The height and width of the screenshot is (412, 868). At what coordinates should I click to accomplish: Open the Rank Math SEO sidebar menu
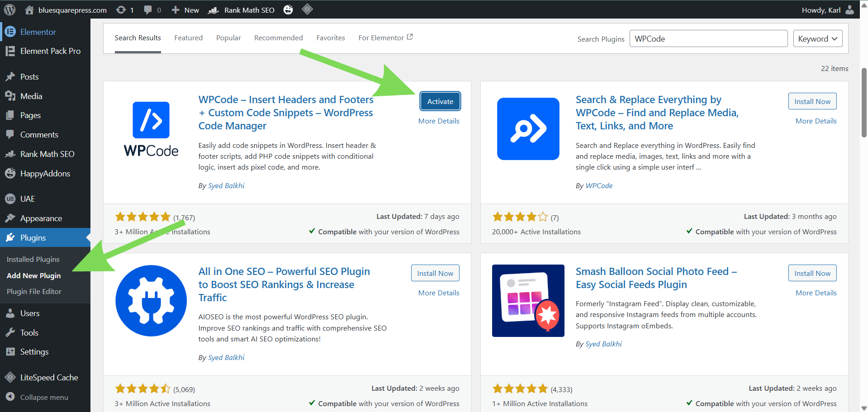[47, 154]
